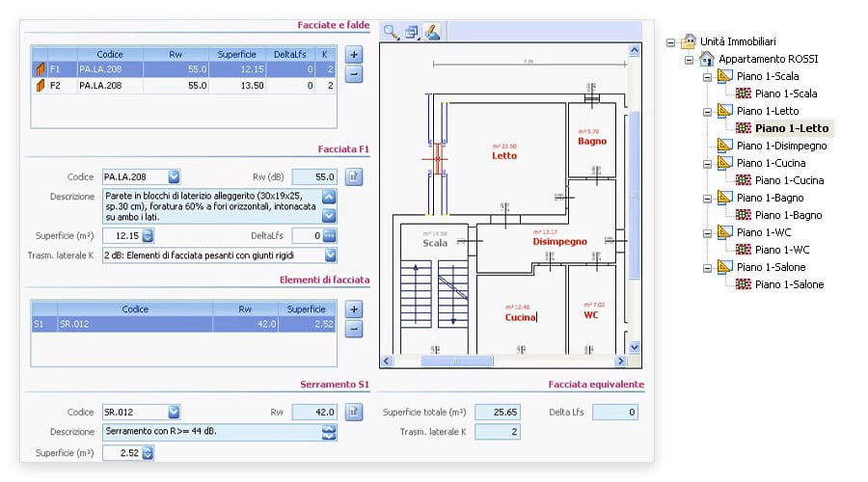Click the Rw (dB) 55.0 field
The image size is (868, 482).
pos(314,176)
